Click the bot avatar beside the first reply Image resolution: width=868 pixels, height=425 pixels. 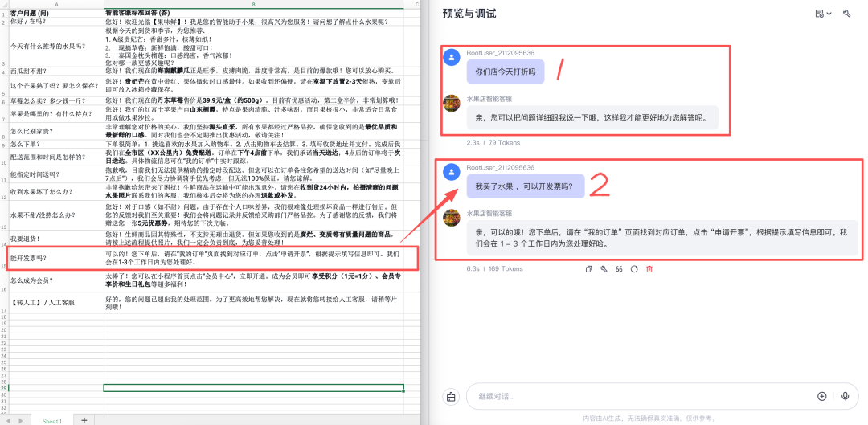coord(452,103)
